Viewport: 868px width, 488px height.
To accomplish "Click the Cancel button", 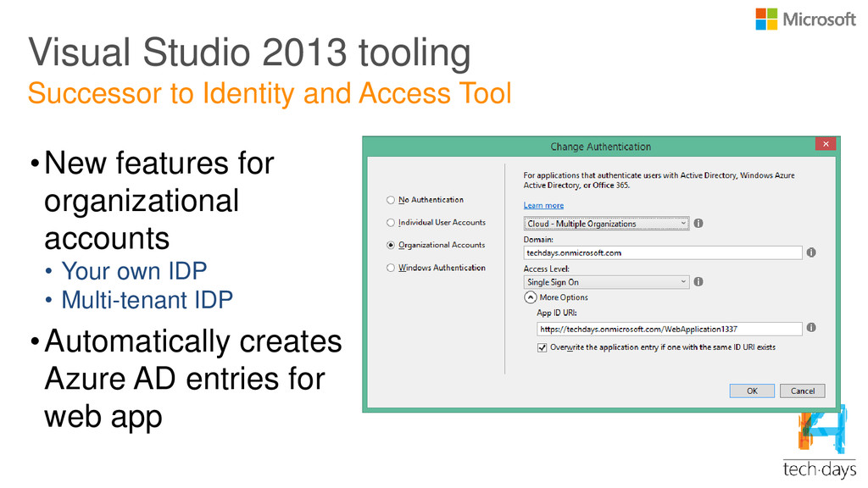I will 802,391.
